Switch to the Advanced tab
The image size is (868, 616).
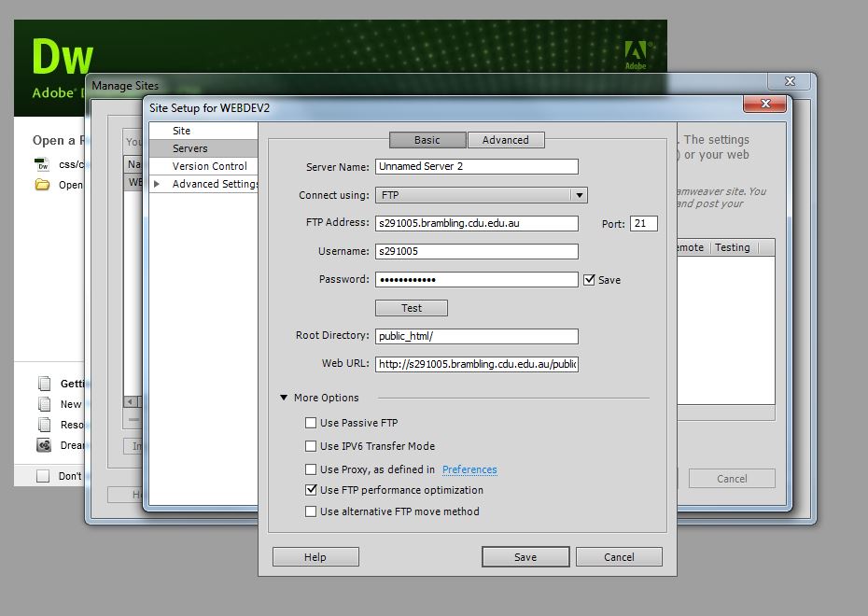[506, 140]
